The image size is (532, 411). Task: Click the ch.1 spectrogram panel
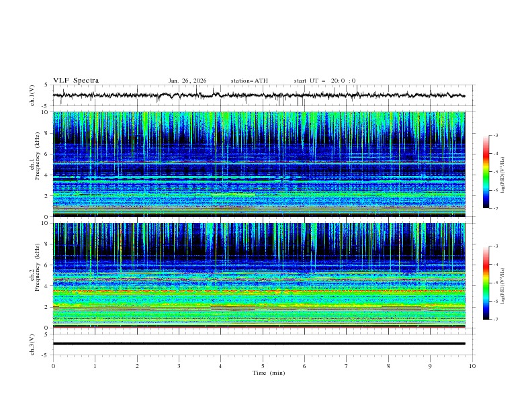[x=259, y=164]
